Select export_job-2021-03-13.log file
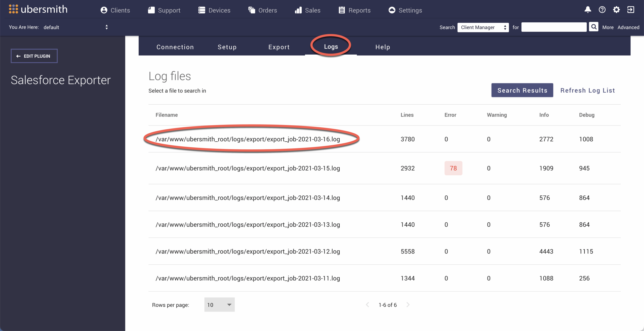644x331 pixels. pos(248,225)
